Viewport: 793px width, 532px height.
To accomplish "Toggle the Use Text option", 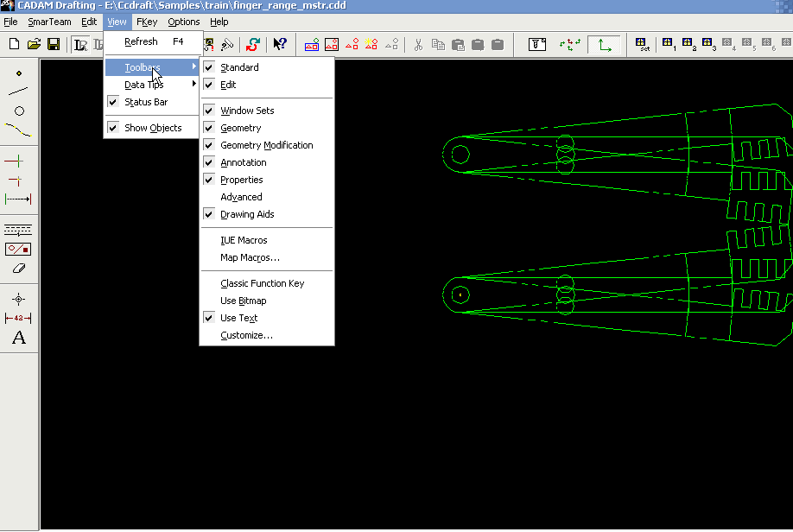I will click(267, 318).
